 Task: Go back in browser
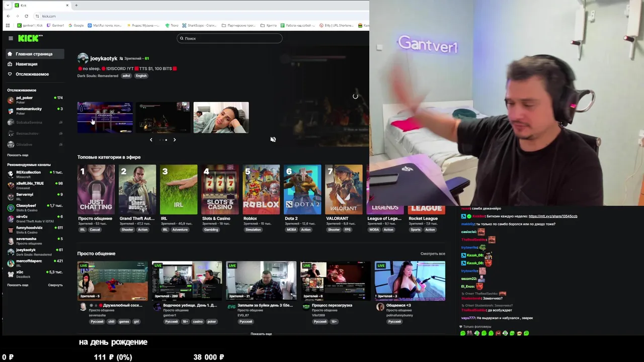(8, 16)
